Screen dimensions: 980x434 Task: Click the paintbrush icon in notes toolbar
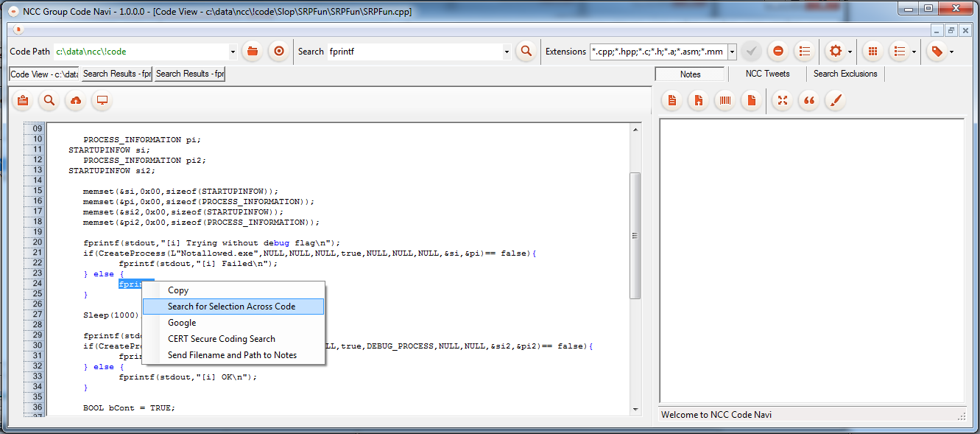tap(835, 101)
